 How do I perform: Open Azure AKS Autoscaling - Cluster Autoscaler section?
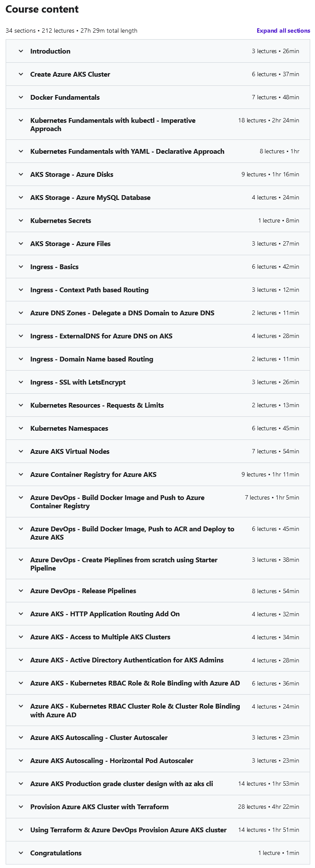(x=99, y=737)
